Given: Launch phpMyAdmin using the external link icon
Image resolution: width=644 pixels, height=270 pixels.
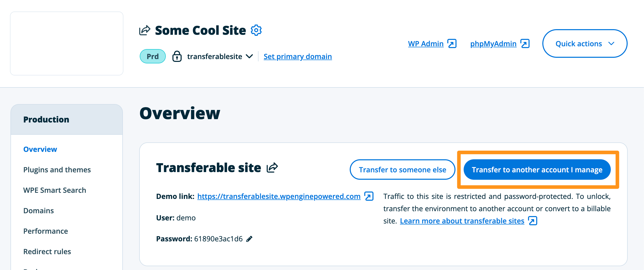Looking at the screenshot, I should click(x=525, y=43).
